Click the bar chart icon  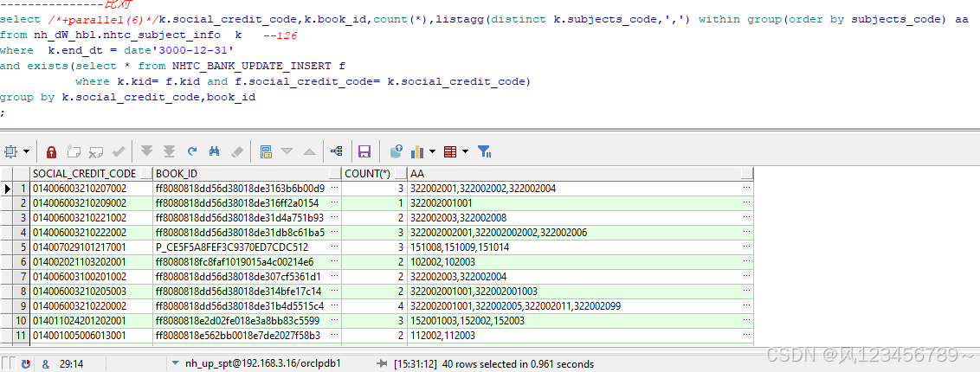tap(417, 151)
